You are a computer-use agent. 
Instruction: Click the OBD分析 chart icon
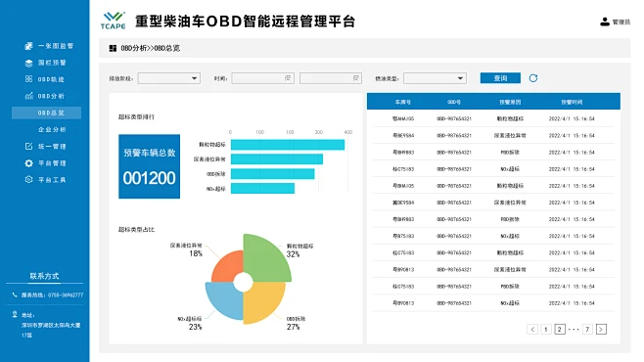[x=28, y=96]
